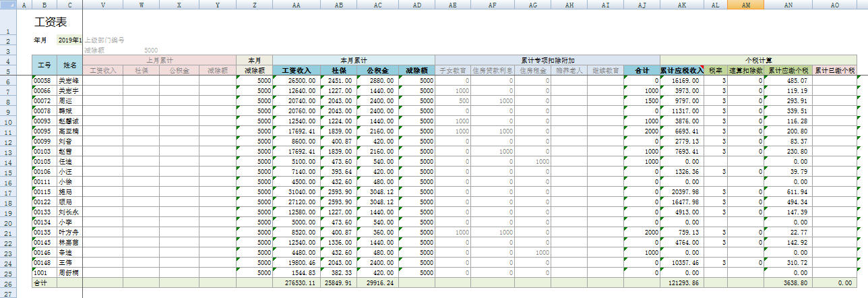
Task: Click the 合计 total row label
Action: [44, 284]
